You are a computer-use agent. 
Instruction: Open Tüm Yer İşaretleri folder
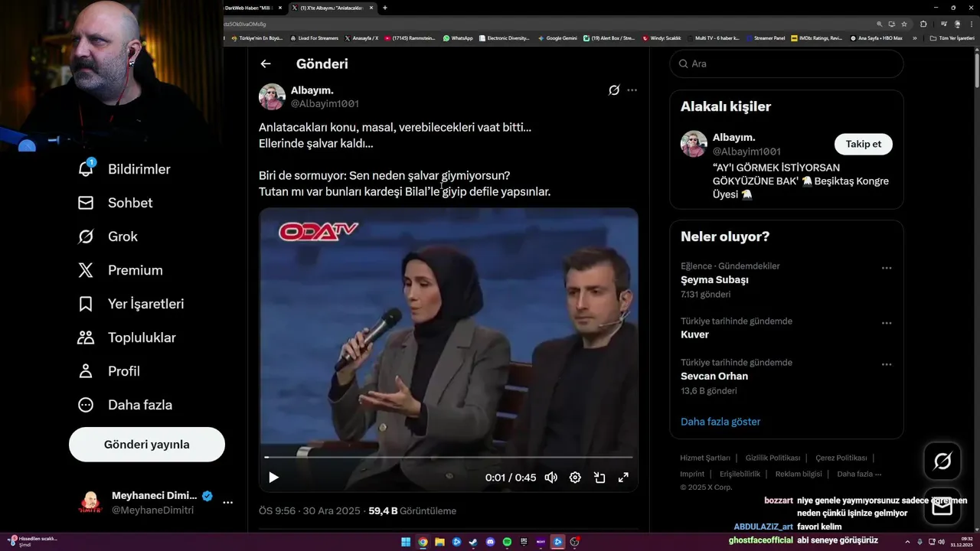click(x=952, y=37)
